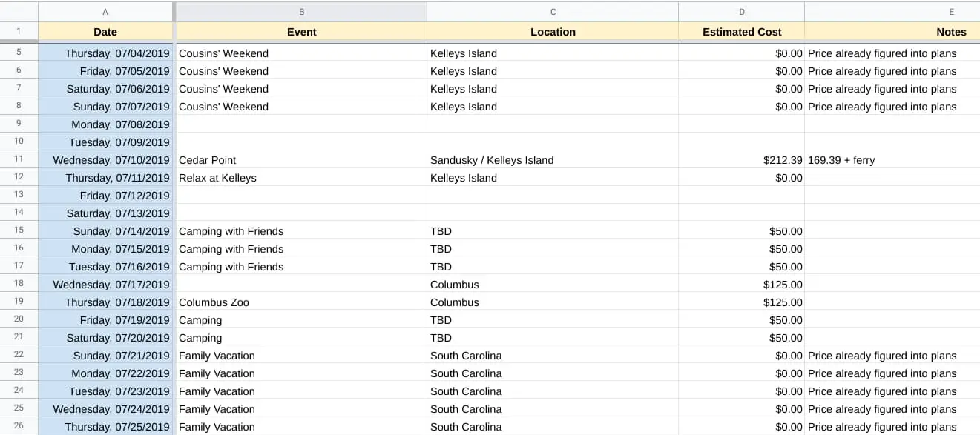Select the Monday, 07/08/2019 date cell

click(x=105, y=124)
